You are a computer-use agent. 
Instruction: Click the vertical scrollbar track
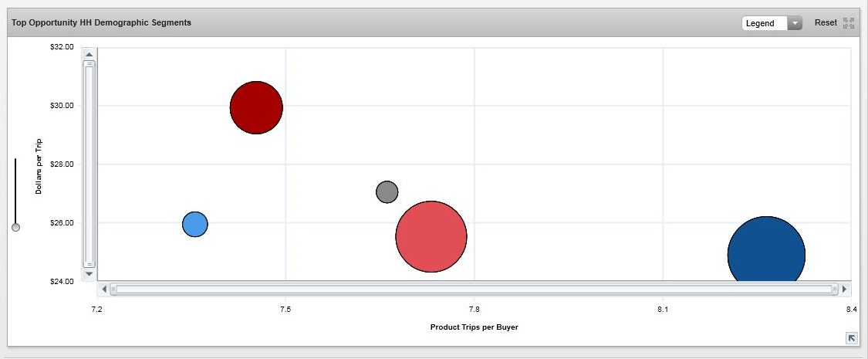(89, 164)
